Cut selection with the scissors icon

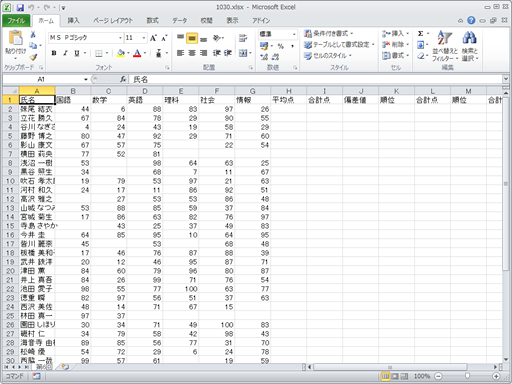33,34
